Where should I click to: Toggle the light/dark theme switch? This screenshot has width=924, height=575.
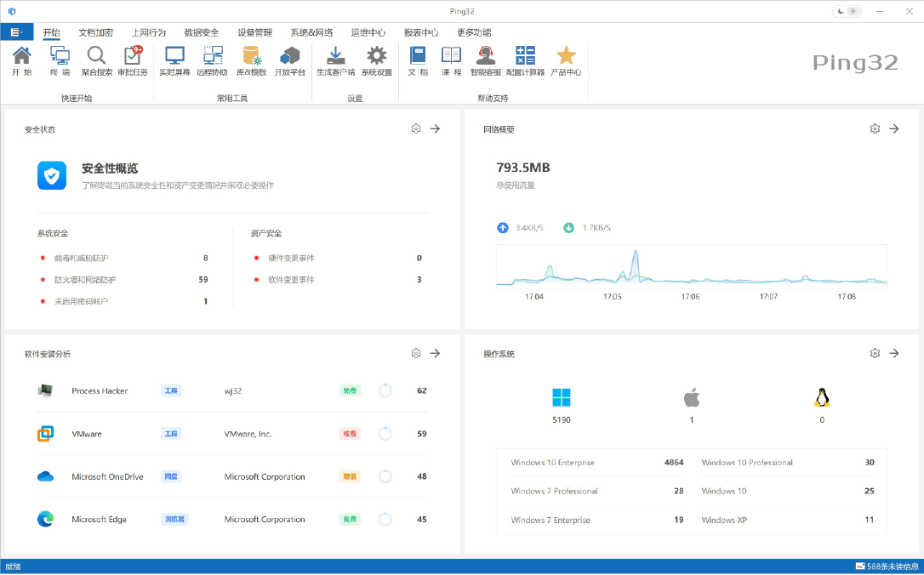pyautogui.click(x=847, y=11)
